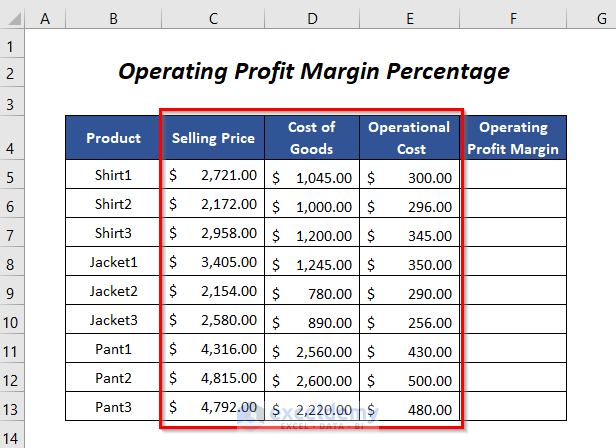The height and width of the screenshot is (448, 616).
Task: Select selling price cell showing 2,958.00
Action: pyautogui.click(x=213, y=233)
